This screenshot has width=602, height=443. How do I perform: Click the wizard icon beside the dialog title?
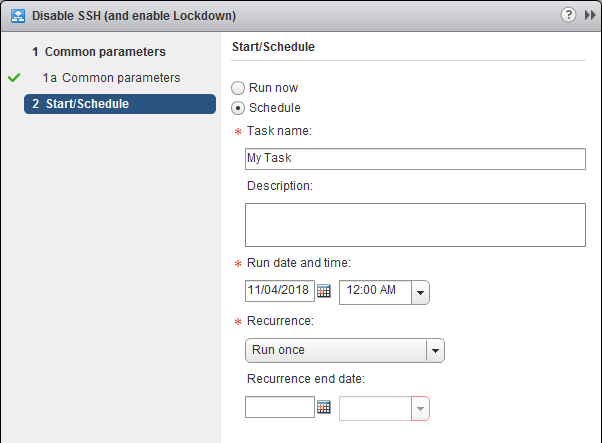point(13,15)
